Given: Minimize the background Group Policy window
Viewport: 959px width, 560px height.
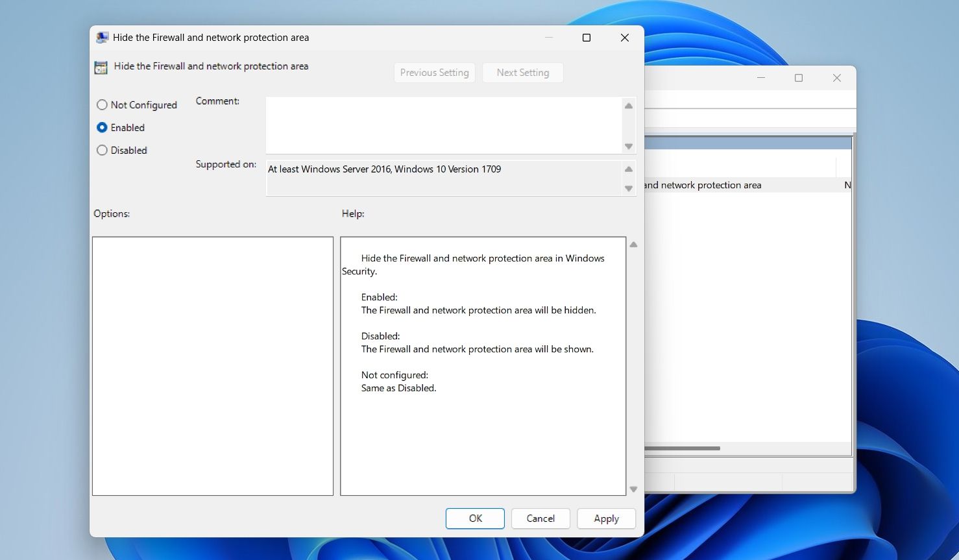Looking at the screenshot, I should point(760,78).
